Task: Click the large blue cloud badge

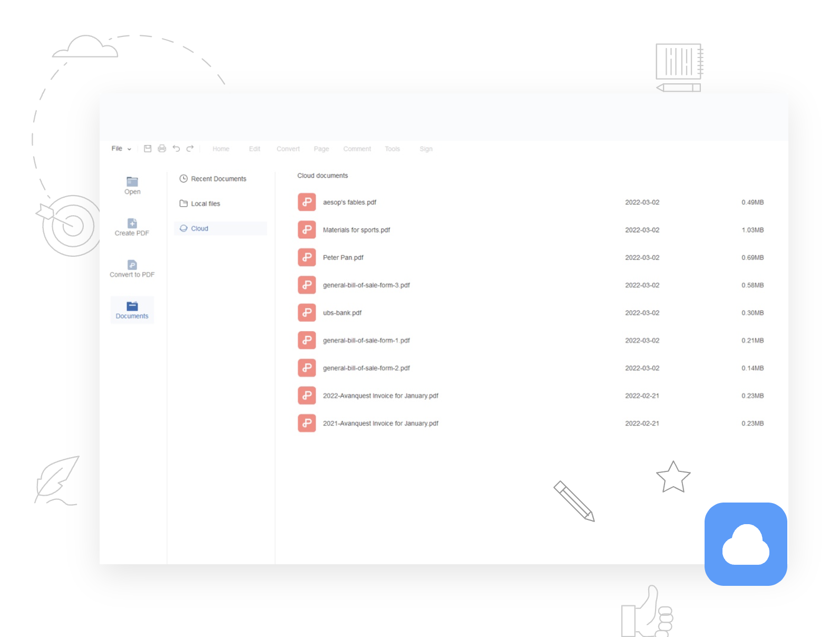Action: pos(746,544)
